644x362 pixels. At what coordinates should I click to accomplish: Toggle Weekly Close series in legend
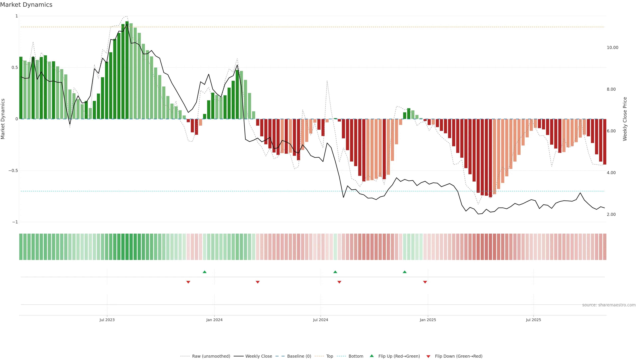point(258,356)
